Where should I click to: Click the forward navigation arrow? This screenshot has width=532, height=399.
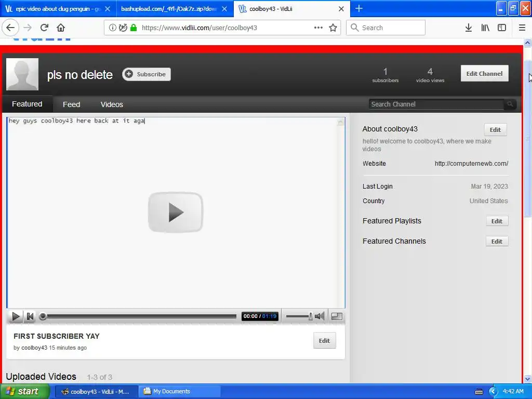28,28
